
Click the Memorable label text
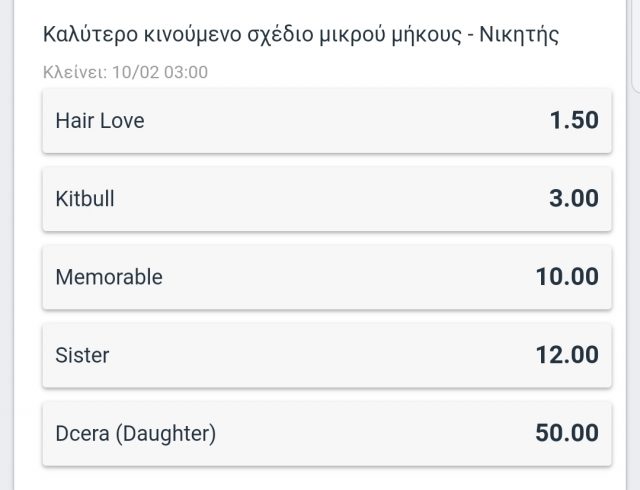(109, 277)
